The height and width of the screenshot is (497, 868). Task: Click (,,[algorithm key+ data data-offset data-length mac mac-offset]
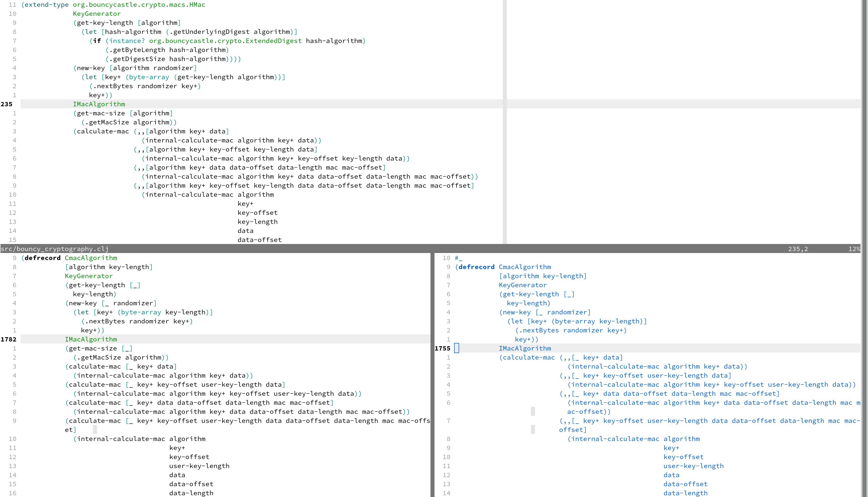click(x=260, y=168)
